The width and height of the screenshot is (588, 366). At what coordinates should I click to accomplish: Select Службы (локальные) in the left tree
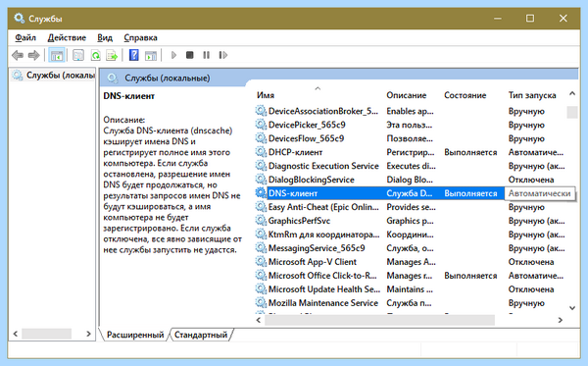coord(54,76)
